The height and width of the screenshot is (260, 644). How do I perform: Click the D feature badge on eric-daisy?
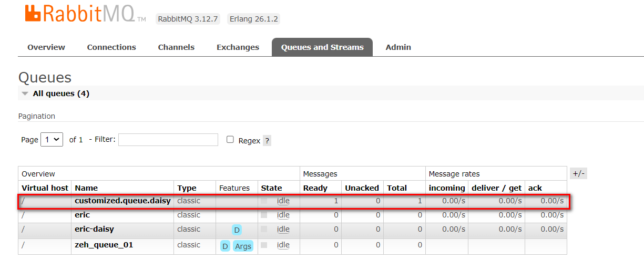coord(237,230)
